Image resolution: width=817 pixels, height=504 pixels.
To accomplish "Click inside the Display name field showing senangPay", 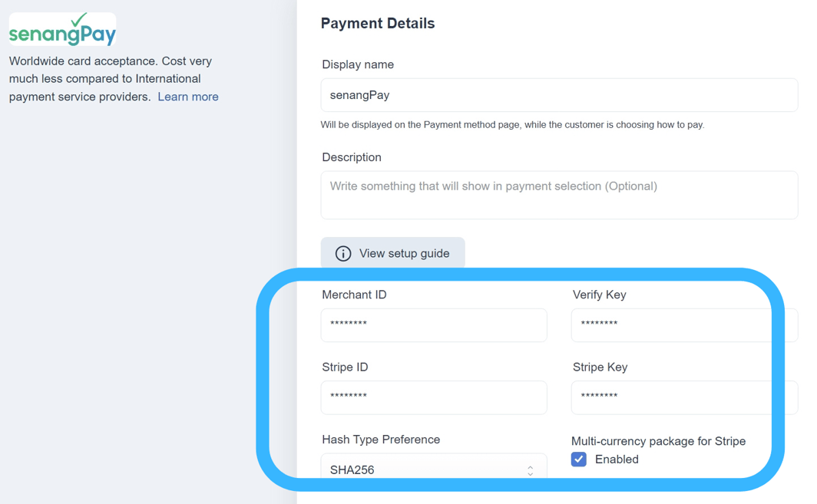I will 559,94.
